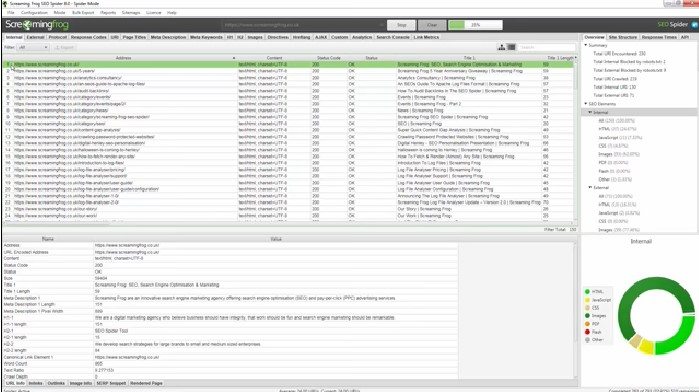Screen dimensions: 699x392
Task: Open the column picker after Title 1 Length
Action: click(576, 58)
